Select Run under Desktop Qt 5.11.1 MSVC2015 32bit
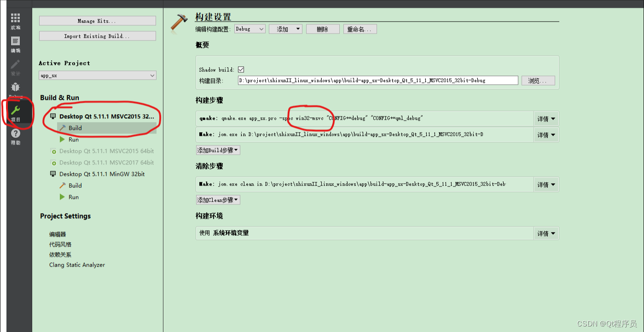The width and height of the screenshot is (644, 332). (74, 140)
